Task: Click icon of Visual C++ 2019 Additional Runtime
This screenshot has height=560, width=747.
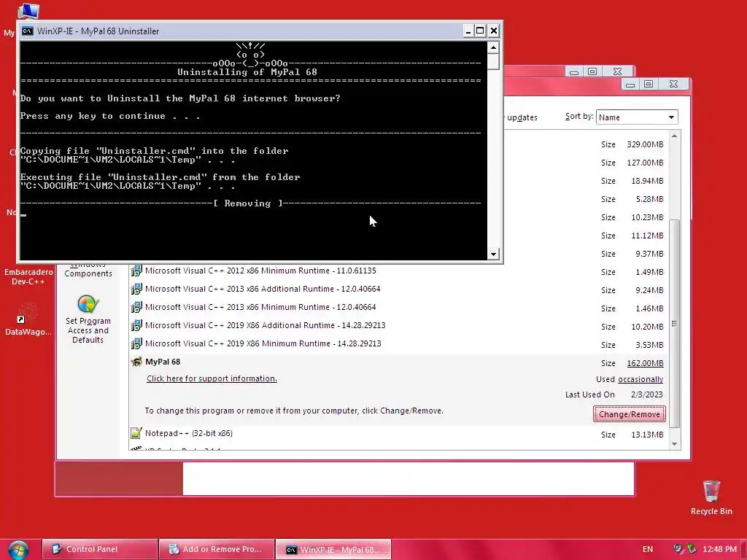Action: [x=136, y=325]
